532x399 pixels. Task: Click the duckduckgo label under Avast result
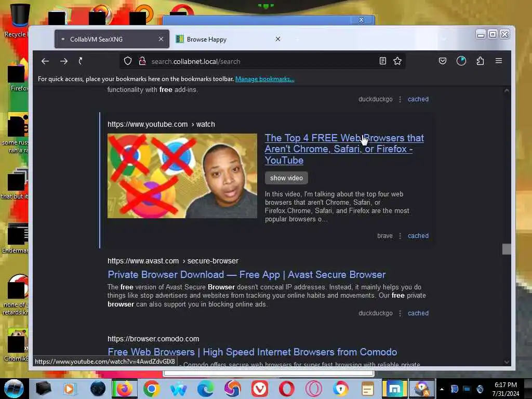pos(375,313)
